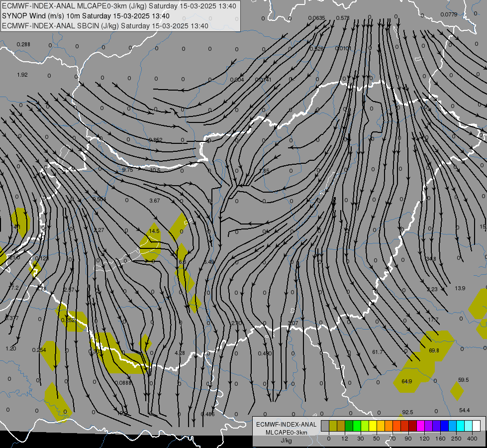Viewport: 487px width, 448px height.
Task: Click the map value 3.67
Action: pos(155,201)
